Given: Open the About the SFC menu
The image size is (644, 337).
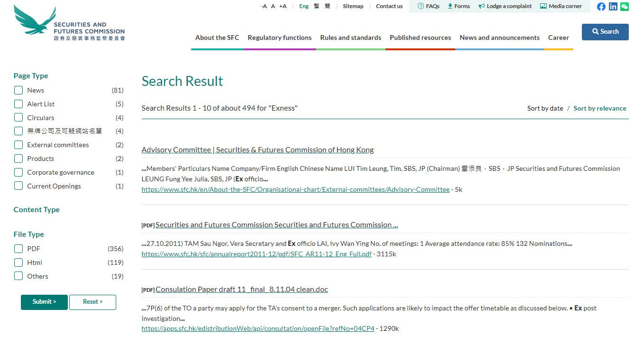Looking at the screenshot, I should click(x=217, y=37).
